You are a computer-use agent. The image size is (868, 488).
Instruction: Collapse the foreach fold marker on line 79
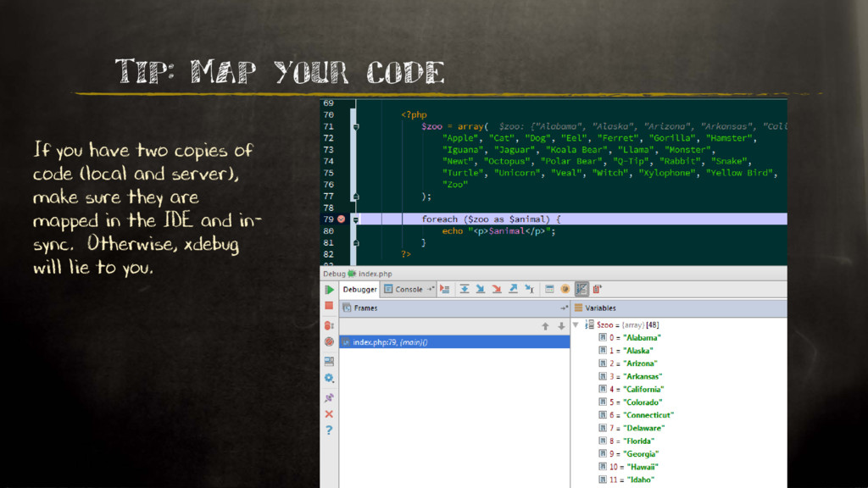pyautogui.click(x=356, y=219)
